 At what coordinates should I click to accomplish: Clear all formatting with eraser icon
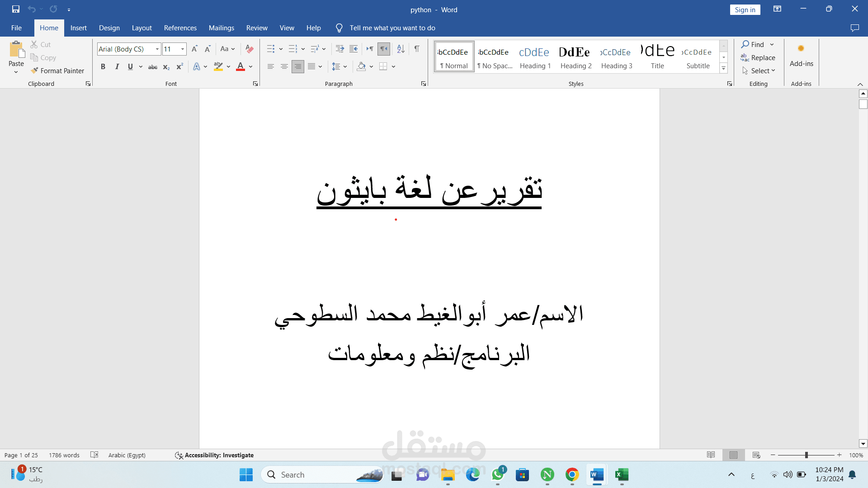click(249, 49)
